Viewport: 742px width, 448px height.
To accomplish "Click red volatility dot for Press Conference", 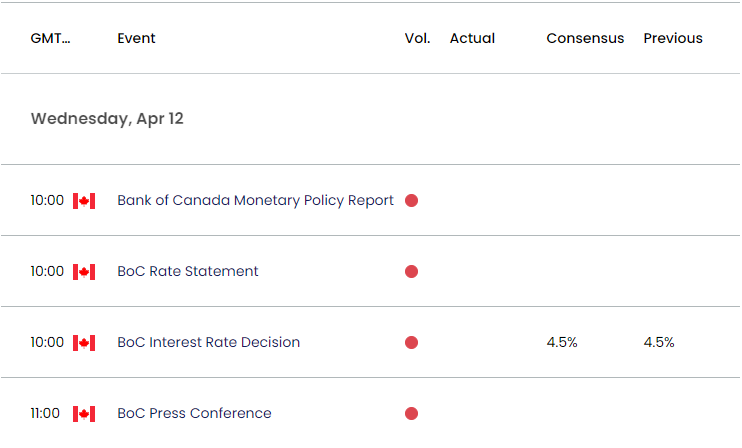I will pos(411,414).
